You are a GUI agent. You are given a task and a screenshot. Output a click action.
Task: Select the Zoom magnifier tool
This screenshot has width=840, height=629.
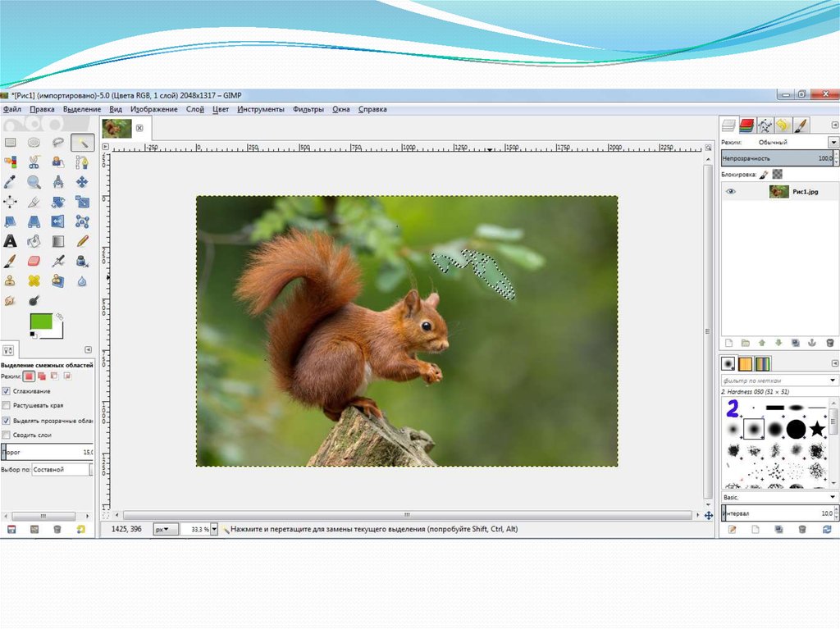tap(34, 182)
